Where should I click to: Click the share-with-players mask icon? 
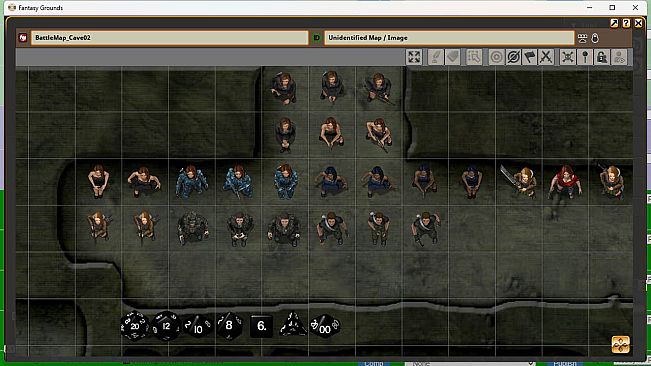(582, 38)
